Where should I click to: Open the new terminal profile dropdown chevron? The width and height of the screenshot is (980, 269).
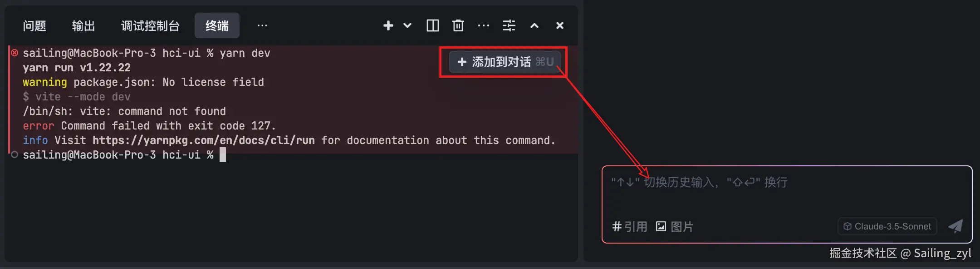407,25
